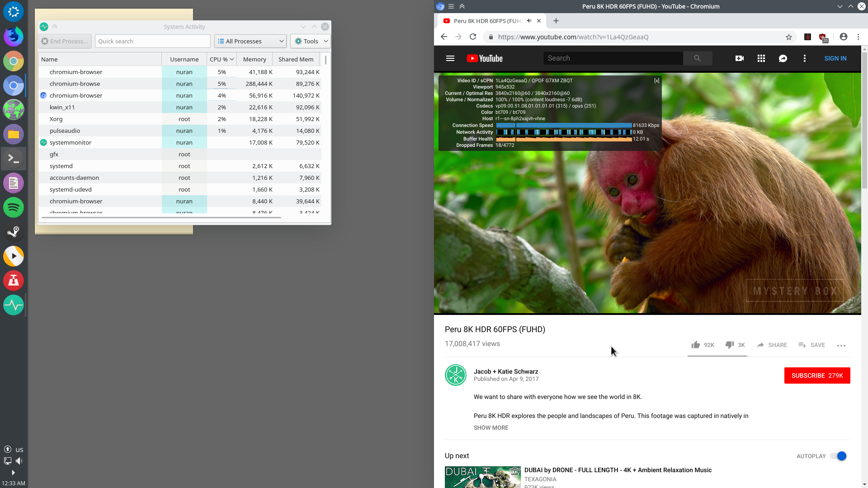The width and height of the screenshot is (868, 488).
Task: Open the DUBAI by DRONE video thumbnail
Action: pyautogui.click(x=482, y=477)
